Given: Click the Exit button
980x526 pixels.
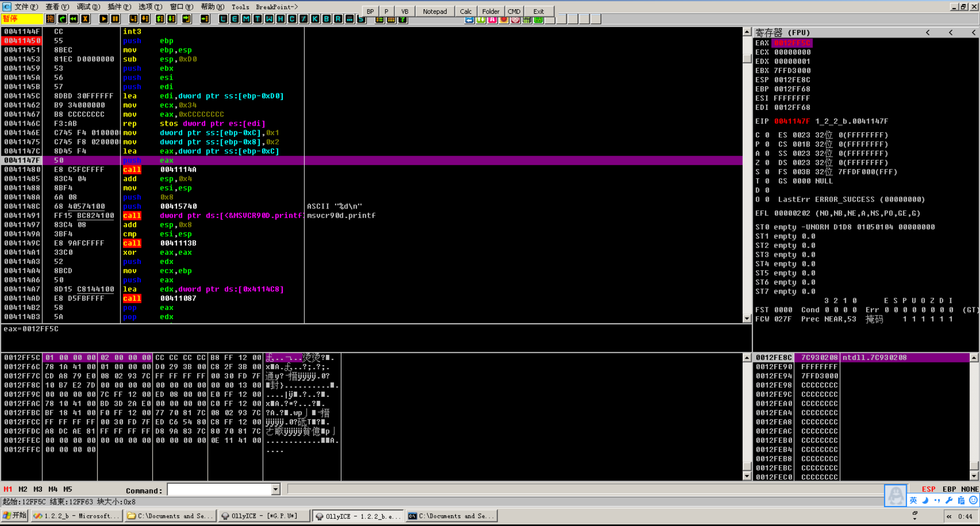Looking at the screenshot, I should (x=538, y=11).
